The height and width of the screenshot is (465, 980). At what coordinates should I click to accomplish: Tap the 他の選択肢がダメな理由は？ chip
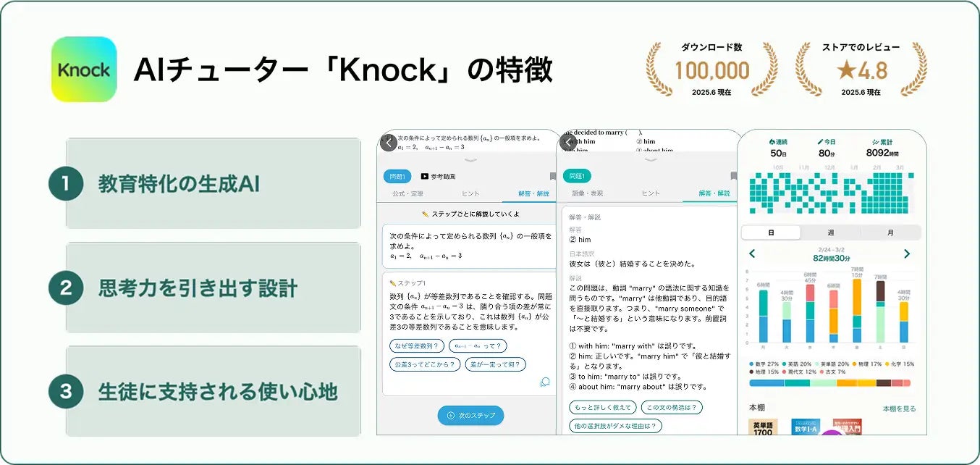(615, 426)
